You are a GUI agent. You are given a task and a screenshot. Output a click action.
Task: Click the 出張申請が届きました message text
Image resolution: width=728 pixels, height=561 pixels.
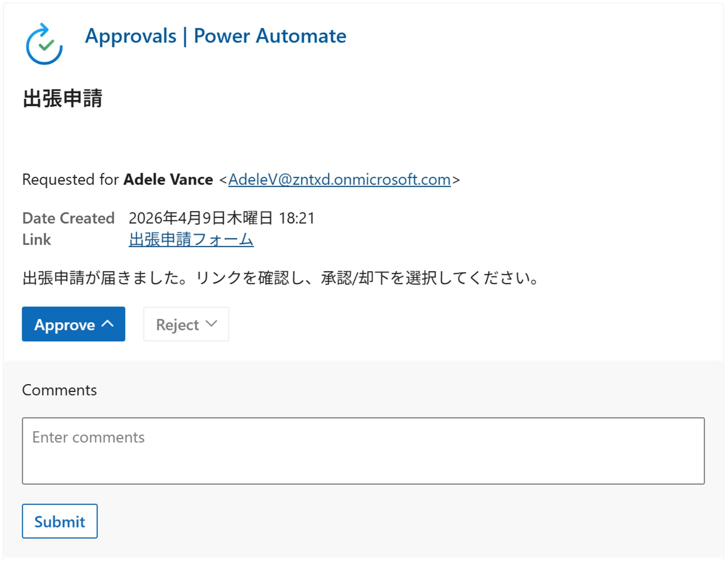click(x=280, y=278)
